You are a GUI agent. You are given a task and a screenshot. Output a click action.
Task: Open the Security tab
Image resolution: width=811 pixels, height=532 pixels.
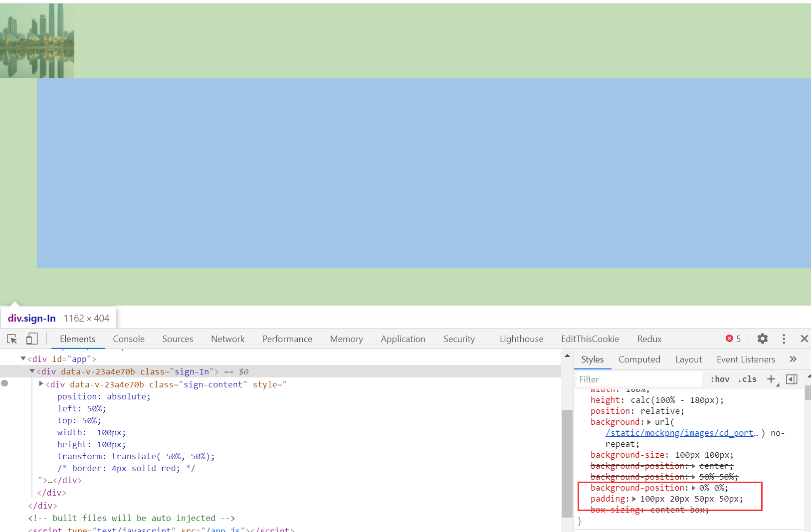click(x=459, y=339)
